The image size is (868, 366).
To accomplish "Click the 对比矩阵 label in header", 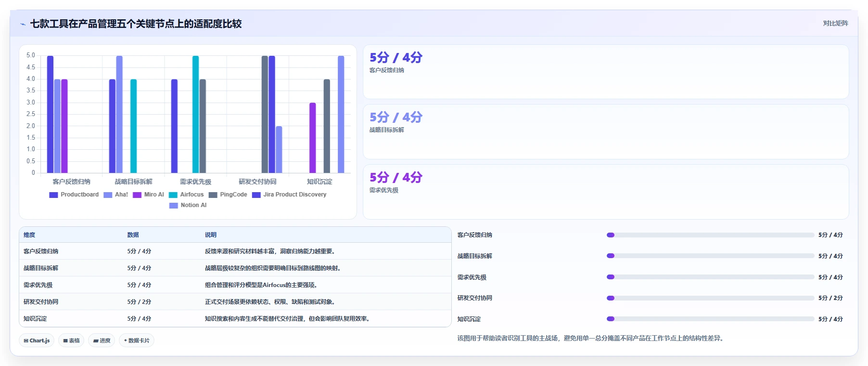I will pos(835,23).
